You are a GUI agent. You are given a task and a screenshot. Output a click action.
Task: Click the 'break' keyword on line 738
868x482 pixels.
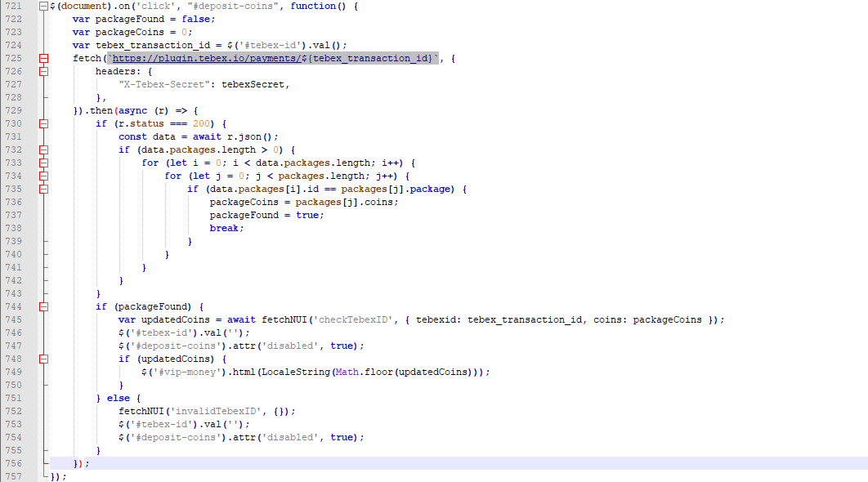pyautogui.click(x=224, y=228)
